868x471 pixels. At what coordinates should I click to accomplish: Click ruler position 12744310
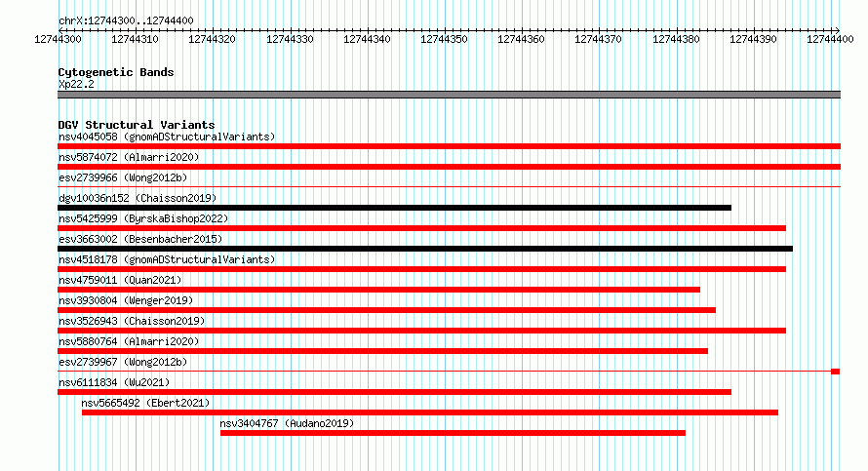(x=135, y=39)
